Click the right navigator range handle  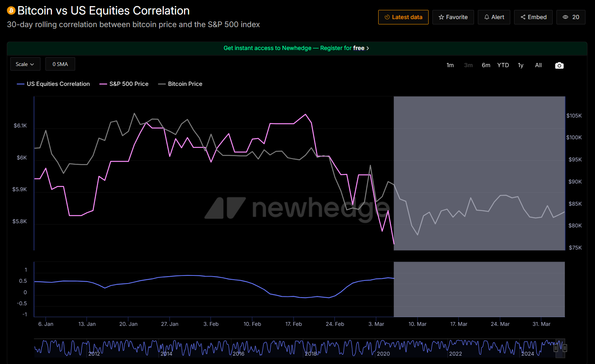point(565,348)
